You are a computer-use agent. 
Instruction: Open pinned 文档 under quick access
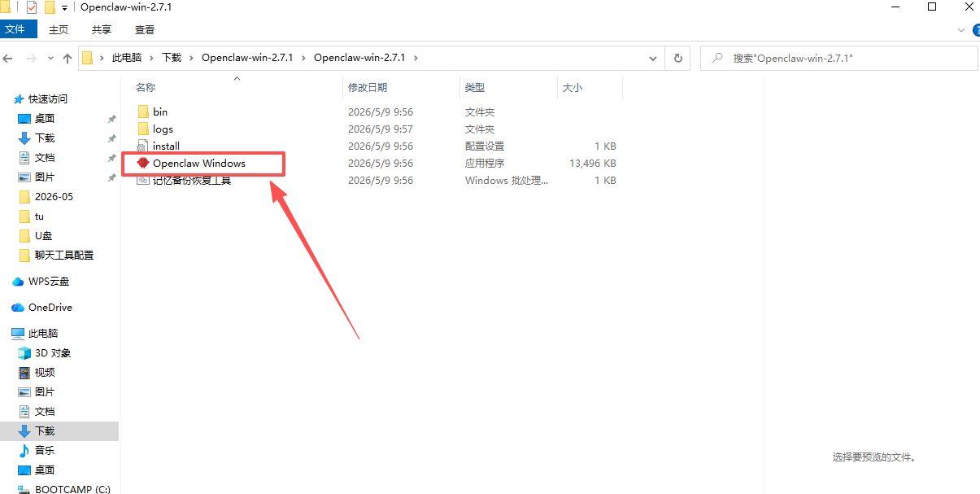click(x=45, y=157)
